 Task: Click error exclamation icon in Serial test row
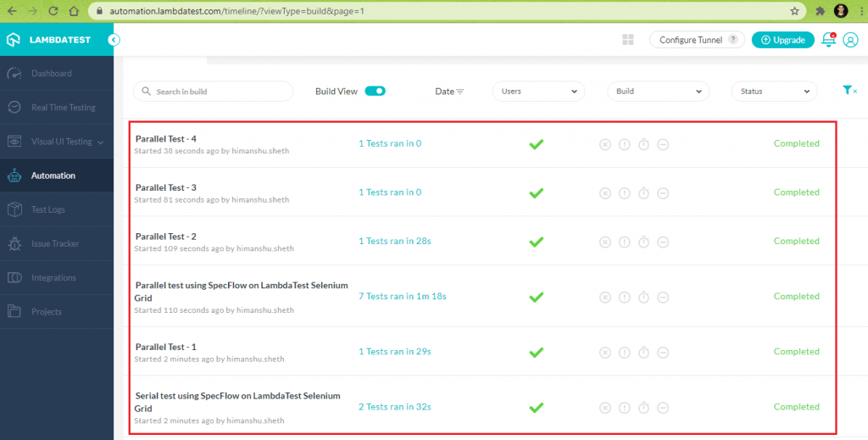point(625,408)
